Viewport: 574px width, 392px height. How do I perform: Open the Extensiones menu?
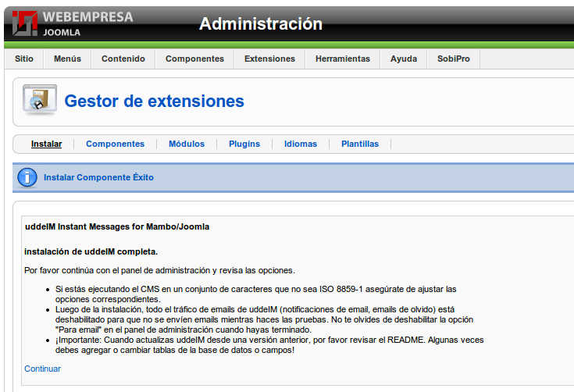269,59
